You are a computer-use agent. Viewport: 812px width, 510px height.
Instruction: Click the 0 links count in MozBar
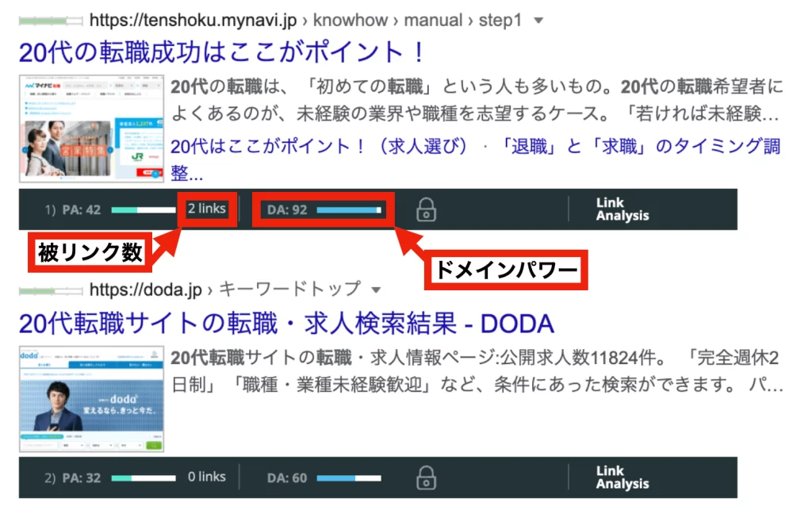point(207,477)
